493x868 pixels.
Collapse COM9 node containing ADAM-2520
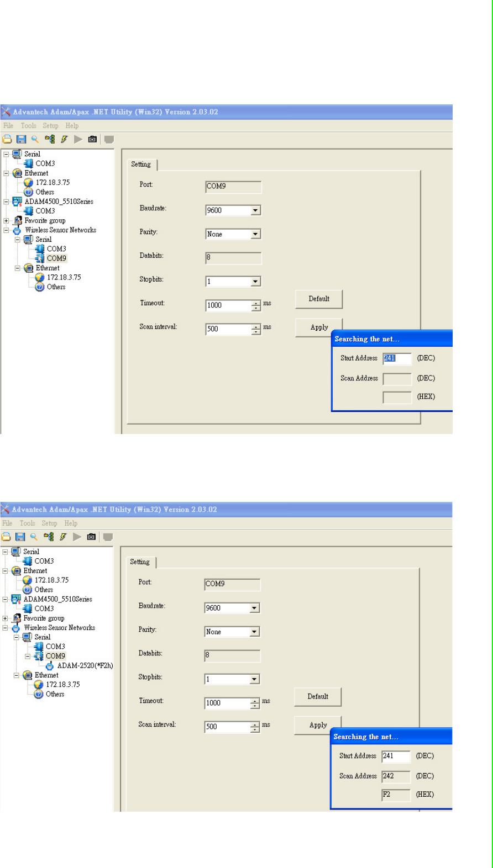point(28,656)
